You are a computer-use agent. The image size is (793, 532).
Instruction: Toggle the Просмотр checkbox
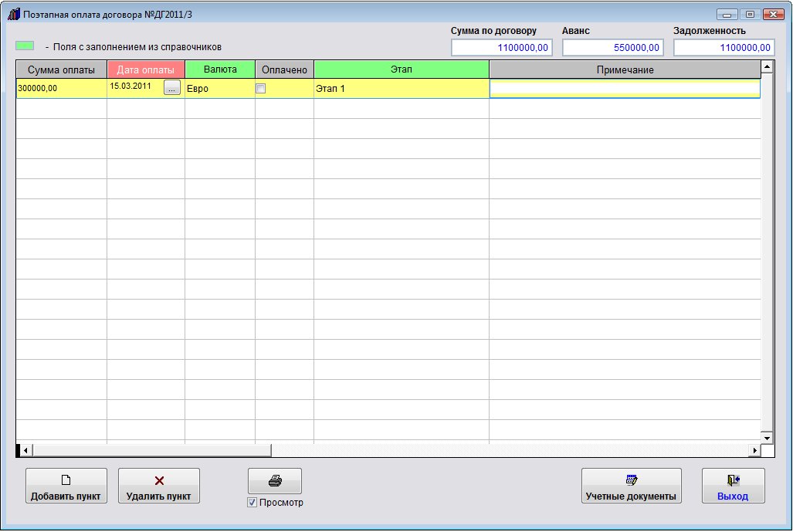pyautogui.click(x=252, y=503)
